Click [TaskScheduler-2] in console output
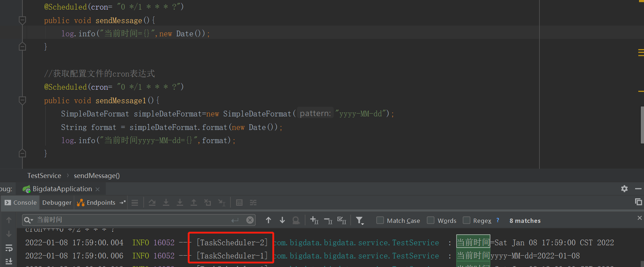This screenshot has height=267, width=644. 232,243
